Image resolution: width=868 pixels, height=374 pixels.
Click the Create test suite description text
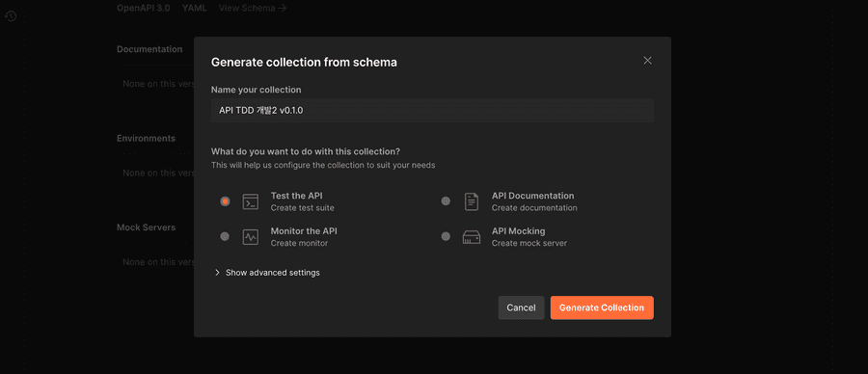302,208
